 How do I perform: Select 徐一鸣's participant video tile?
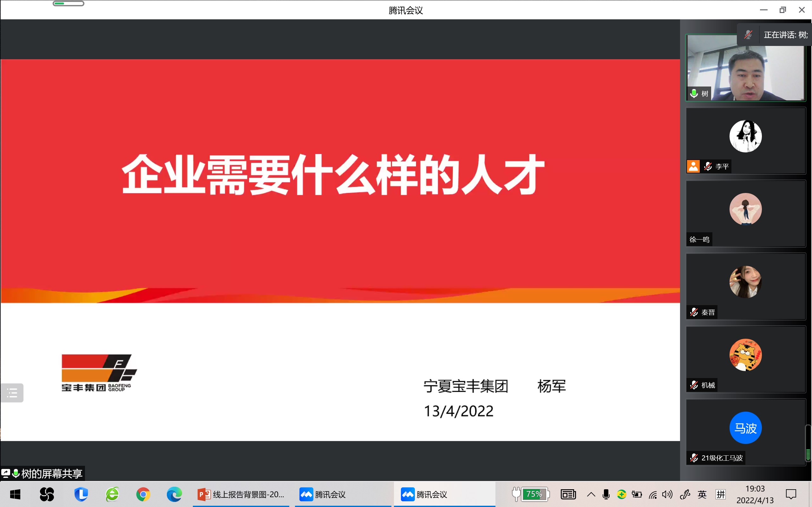[x=746, y=213]
